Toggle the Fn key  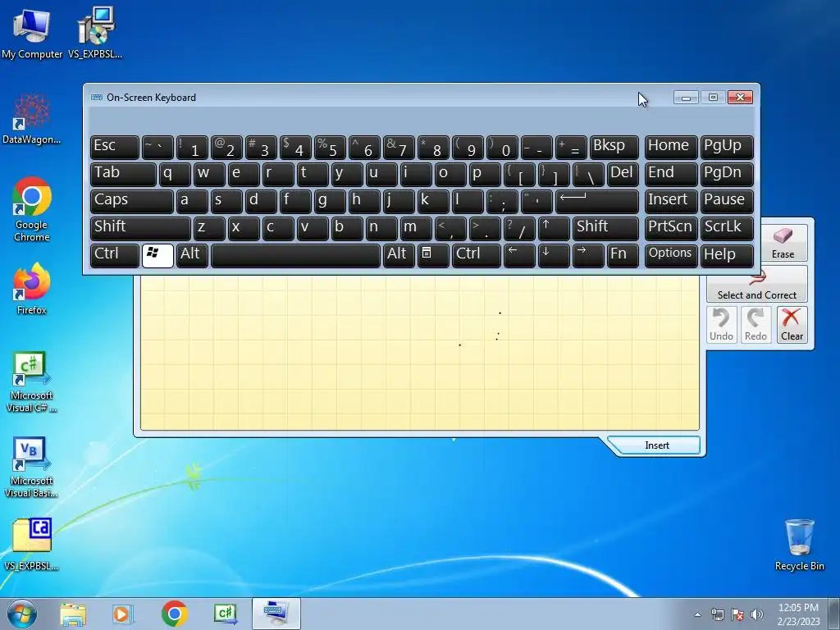623,256
